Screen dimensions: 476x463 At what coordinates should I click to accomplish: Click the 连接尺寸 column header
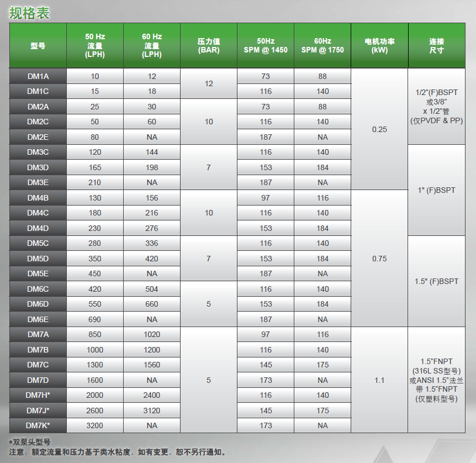pyautogui.click(x=437, y=45)
